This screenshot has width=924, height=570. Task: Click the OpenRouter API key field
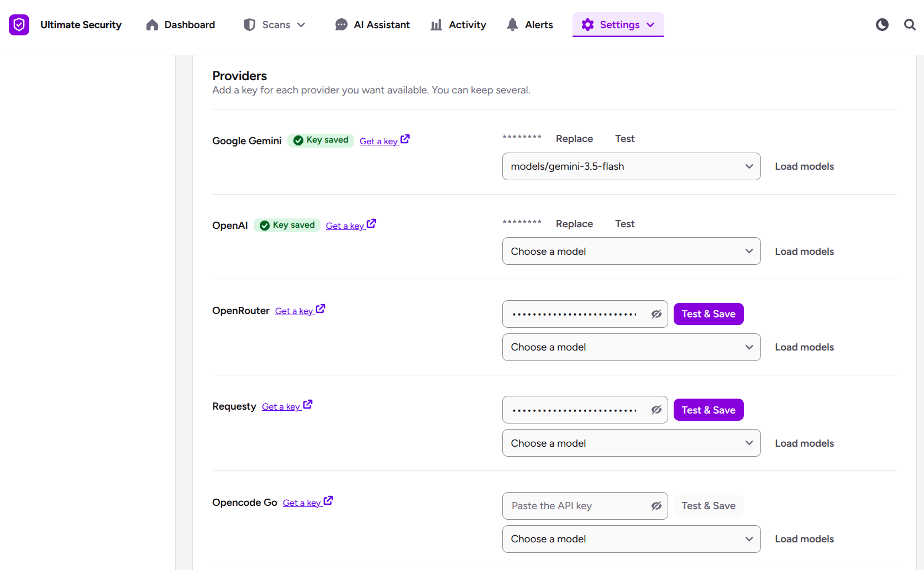click(585, 314)
